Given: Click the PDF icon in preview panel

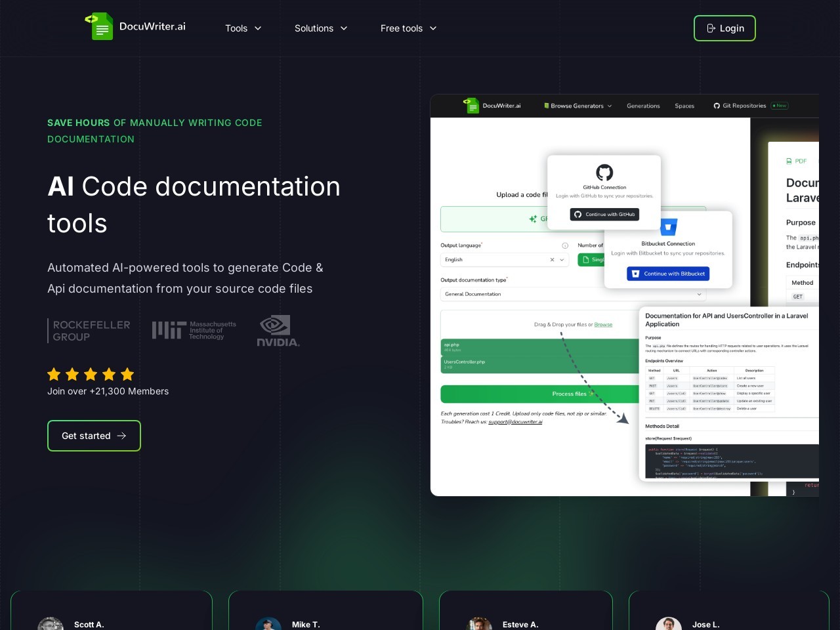Looking at the screenshot, I should tap(789, 161).
